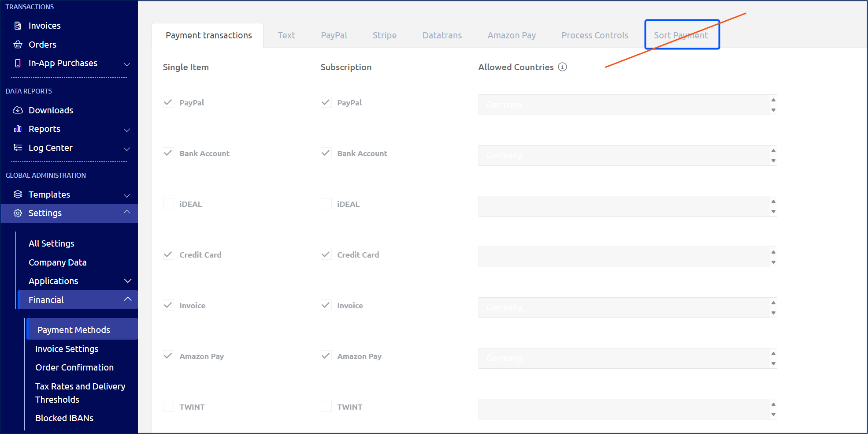Enable Single Item TWINT checkbox
868x434 pixels.
(168, 407)
